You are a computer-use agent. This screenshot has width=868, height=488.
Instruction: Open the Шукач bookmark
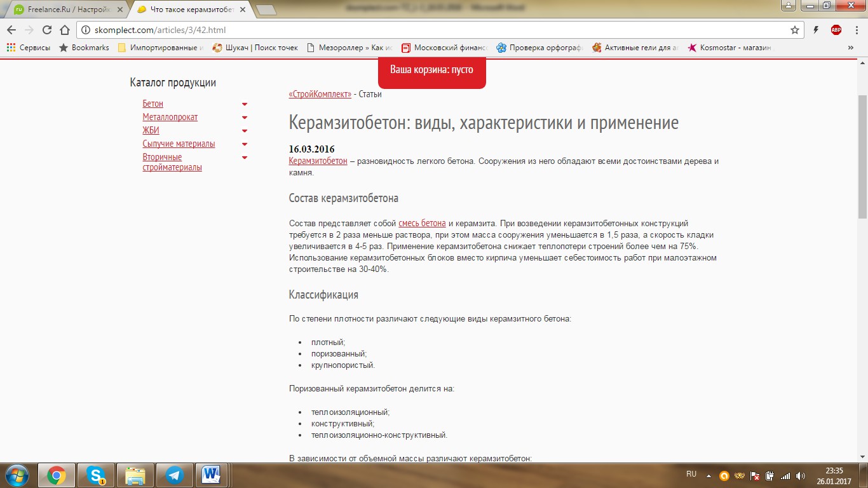point(255,48)
